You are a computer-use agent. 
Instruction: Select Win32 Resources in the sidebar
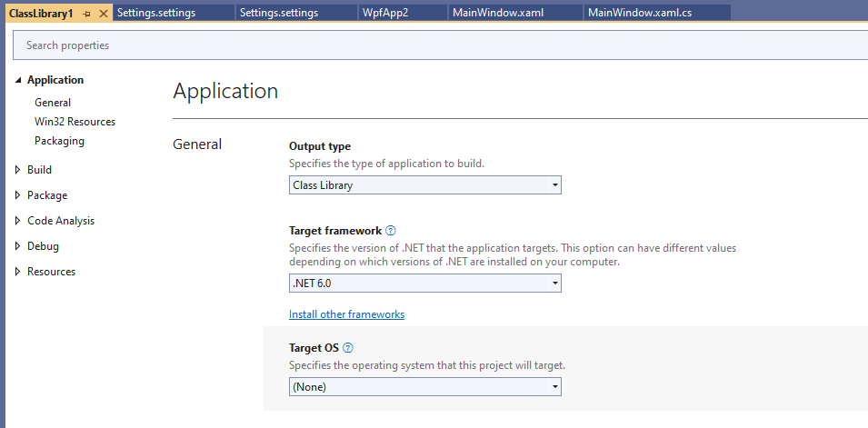(x=75, y=122)
